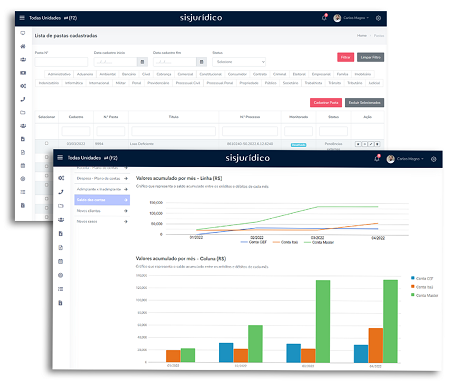
Task: Click gears icon in front window sidebar
Action: [61, 178]
